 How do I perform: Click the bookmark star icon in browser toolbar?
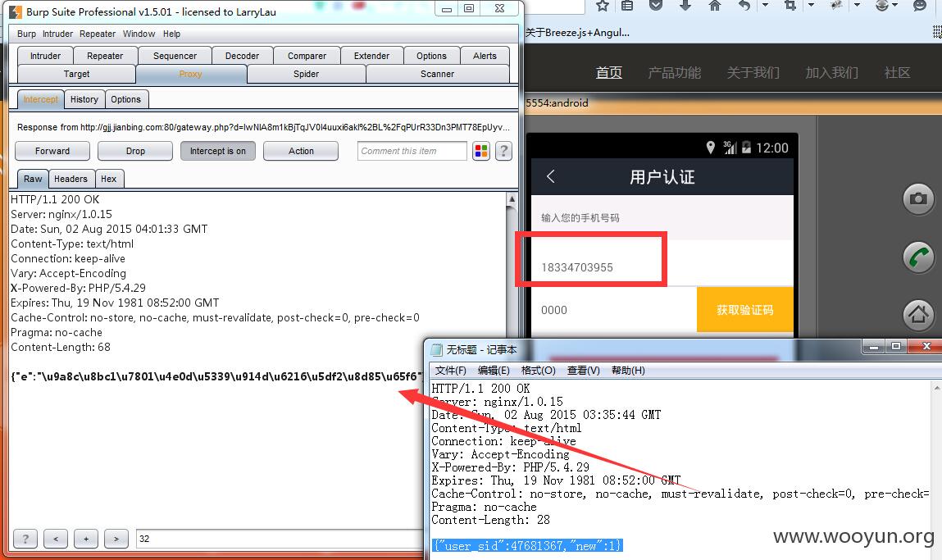click(x=603, y=6)
